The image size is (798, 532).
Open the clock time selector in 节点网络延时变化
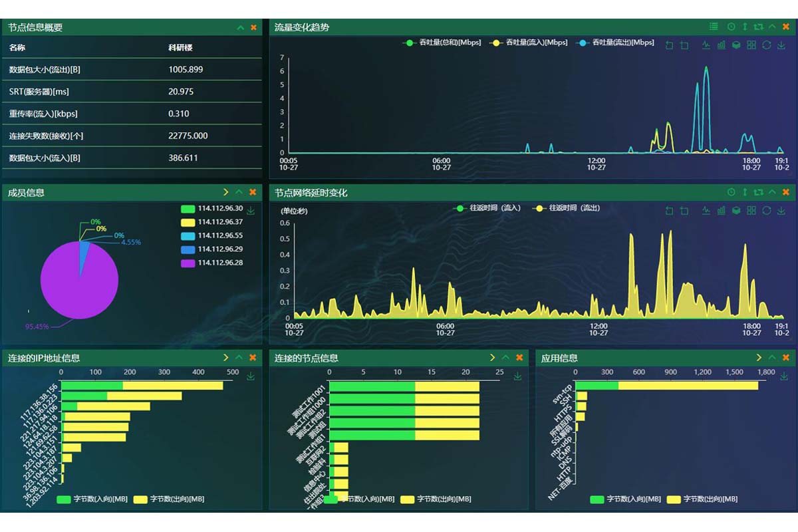click(731, 192)
